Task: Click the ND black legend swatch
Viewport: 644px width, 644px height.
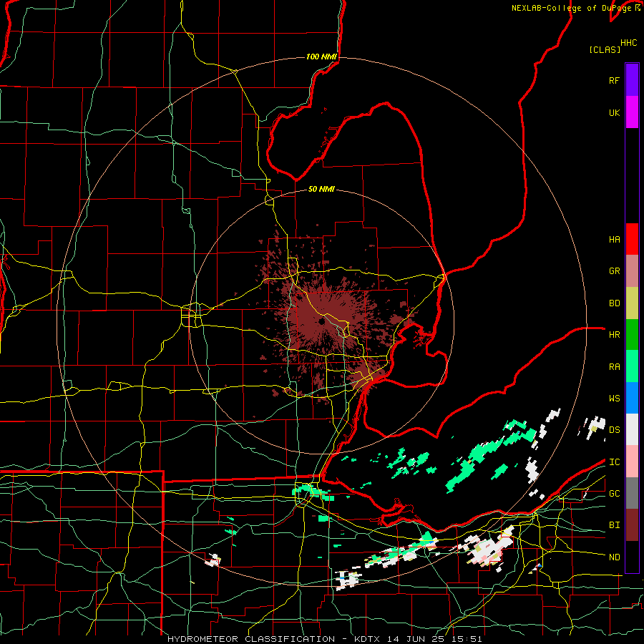Action: [x=632, y=557]
